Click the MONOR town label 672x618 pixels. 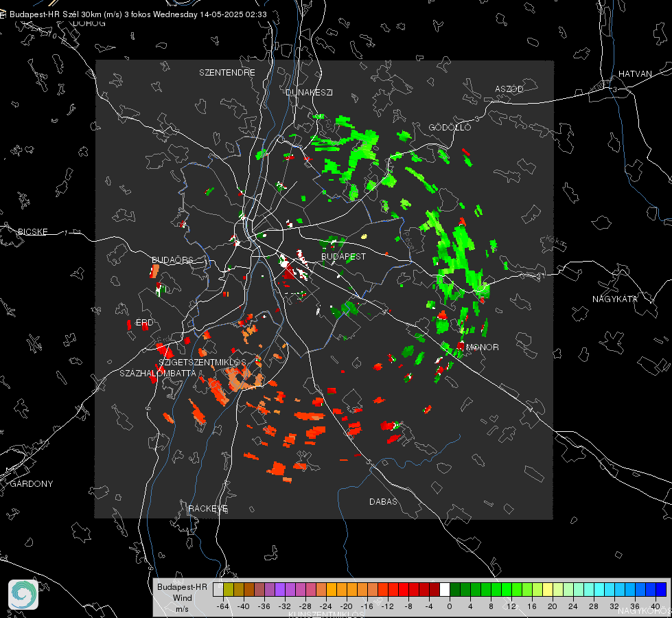(x=482, y=347)
